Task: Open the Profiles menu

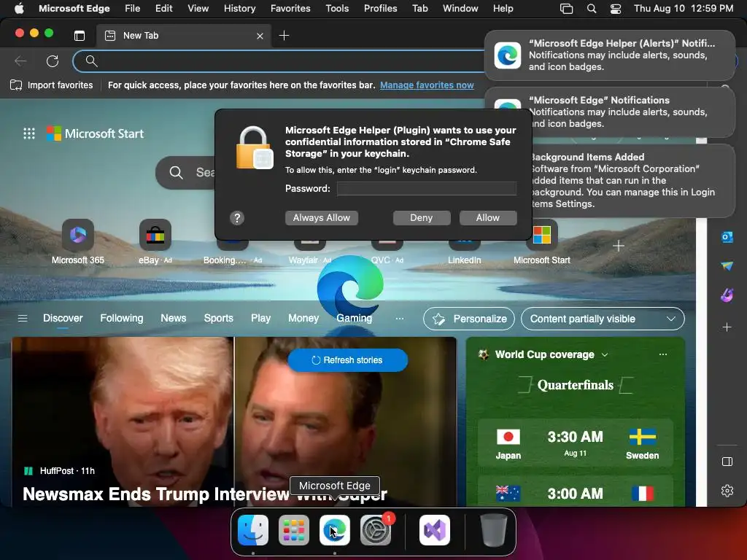Action: pos(380,8)
